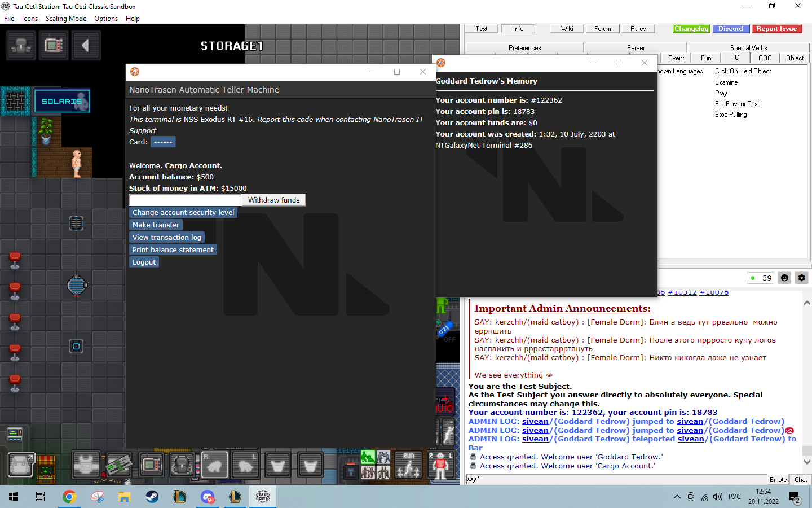812x508 pixels.
Task: Click Withdraw funds in the ATM
Action: pyautogui.click(x=273, y=200)
